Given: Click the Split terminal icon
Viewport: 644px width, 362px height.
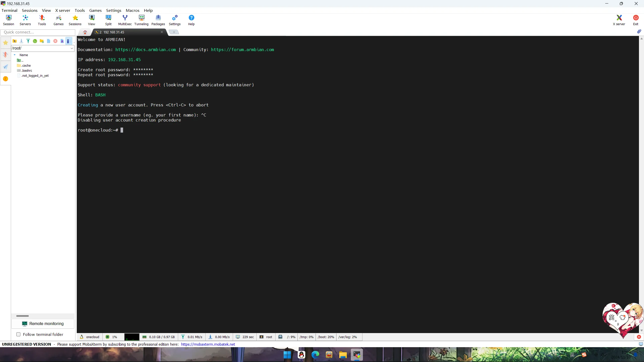Looking at the screenshot, I should [108, 20].
